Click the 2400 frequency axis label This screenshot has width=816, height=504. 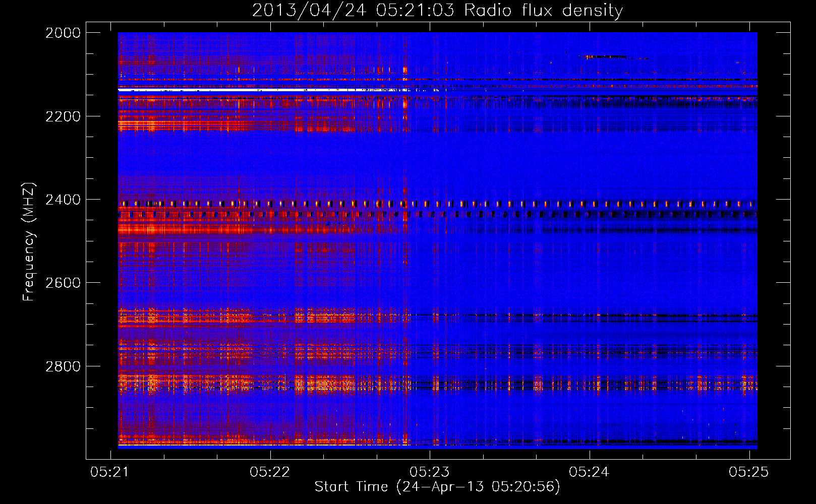point(63,200)
